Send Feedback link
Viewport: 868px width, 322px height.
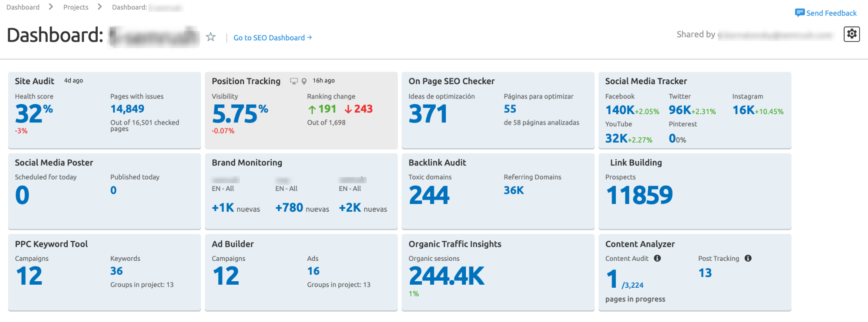click(x=831, y=13)
